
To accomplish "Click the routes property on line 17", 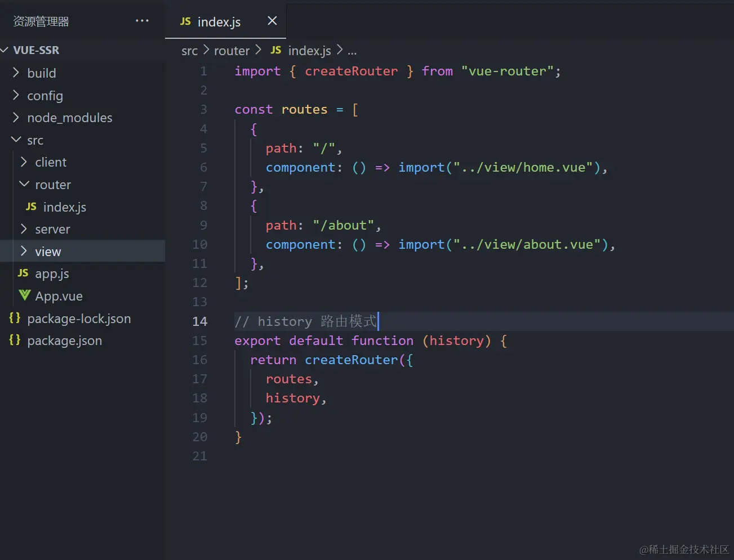I will 288,379.
